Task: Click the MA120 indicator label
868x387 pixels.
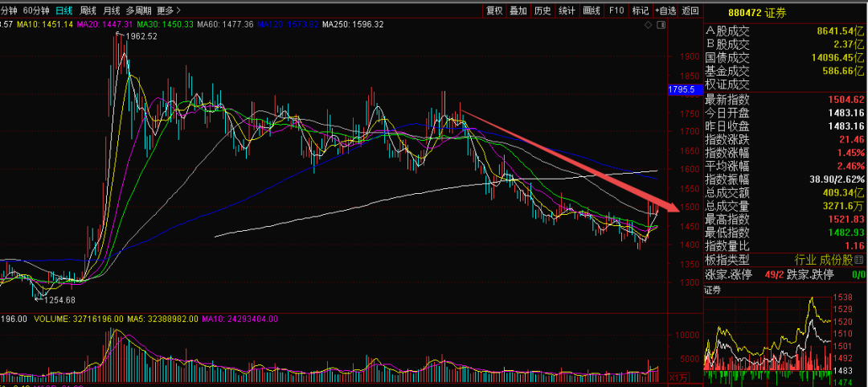Action: point(288,24)
